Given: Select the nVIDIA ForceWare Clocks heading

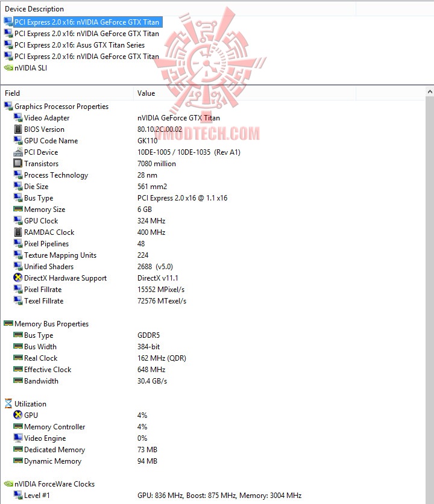Looking at the screenshot, I should [x=54, y=484].
